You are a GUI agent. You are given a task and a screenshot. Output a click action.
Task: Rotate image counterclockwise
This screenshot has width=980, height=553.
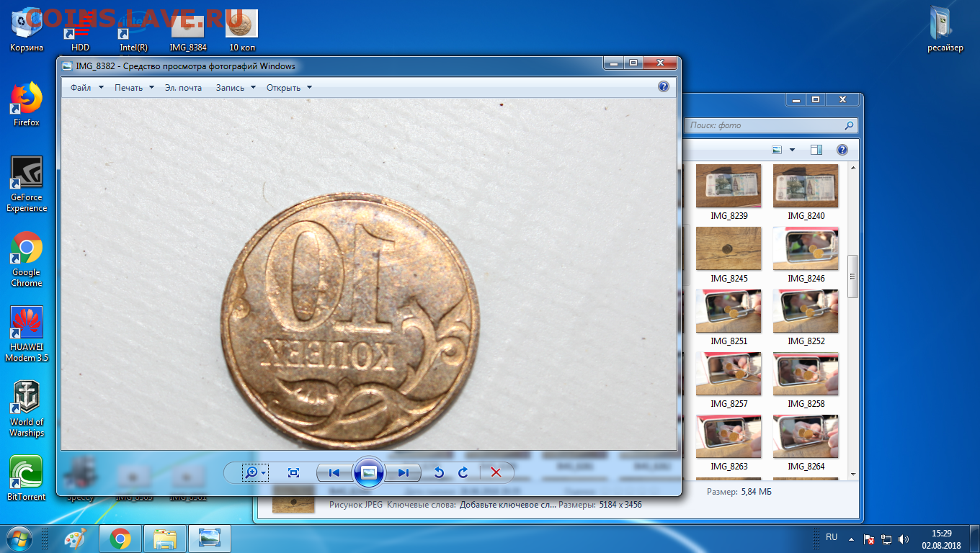[x=438, y=472]
